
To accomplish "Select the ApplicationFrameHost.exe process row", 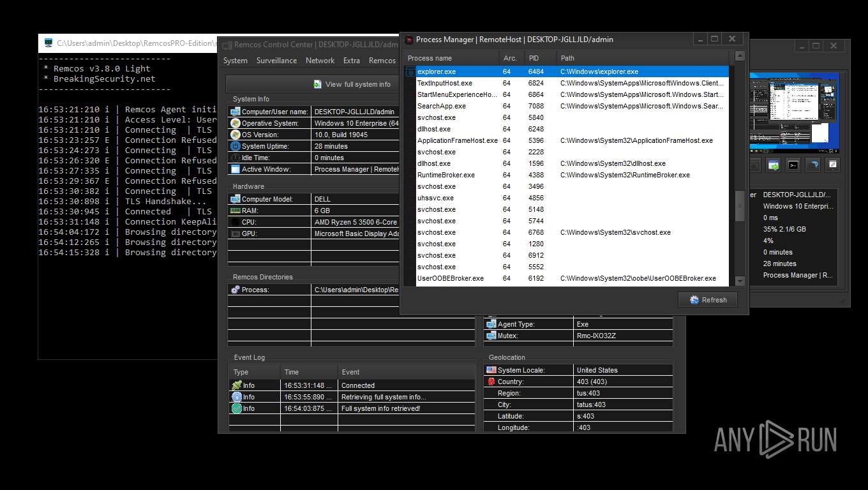I will click(566, 140).
